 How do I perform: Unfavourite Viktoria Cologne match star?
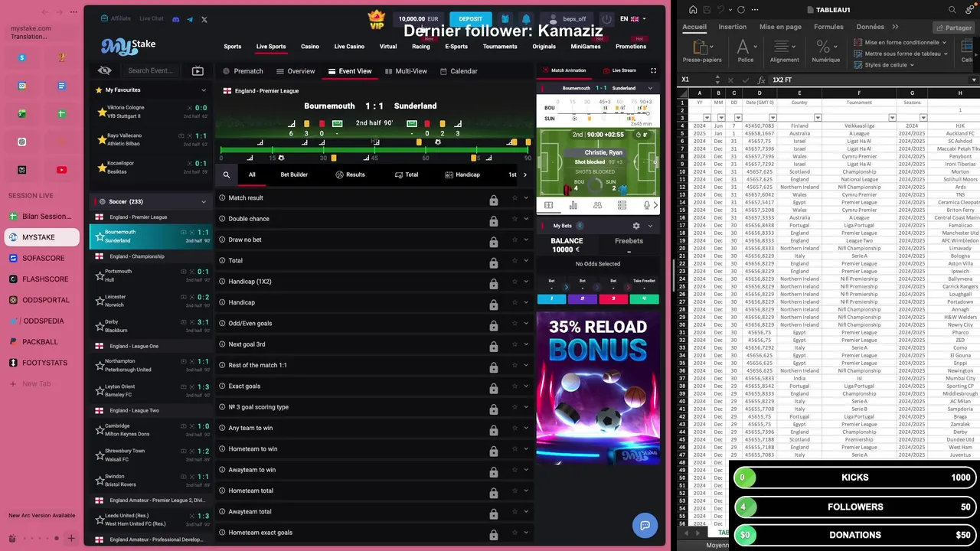tap(102, 112)
